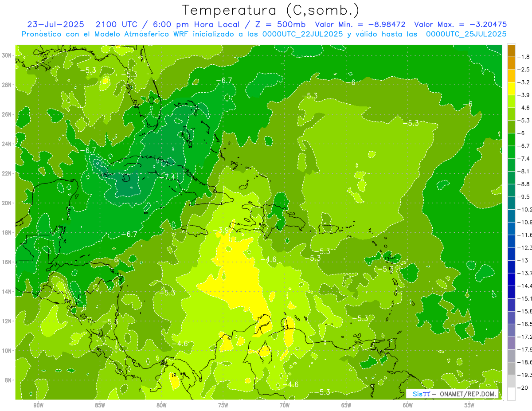The image size is (532, 411).
Task: Click the '-9.5' color bar label
Action: 524,196
